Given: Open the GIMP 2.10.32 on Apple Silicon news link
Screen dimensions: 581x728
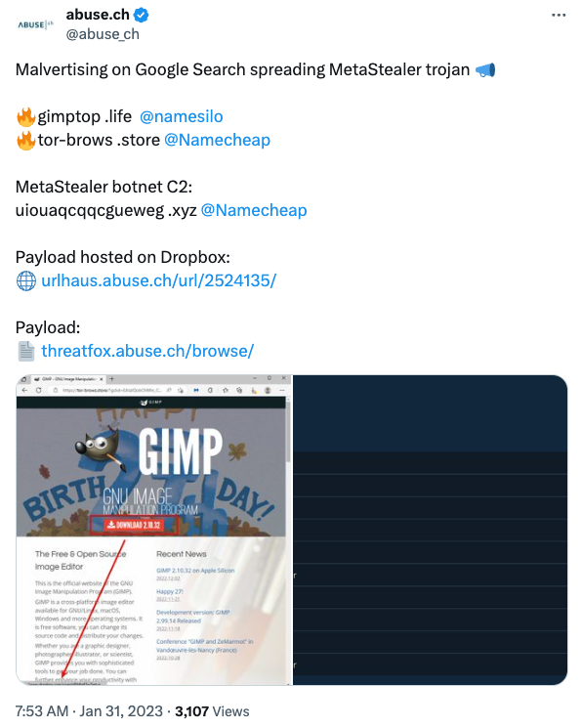Looking at the screenshot, I should point(195,570).
